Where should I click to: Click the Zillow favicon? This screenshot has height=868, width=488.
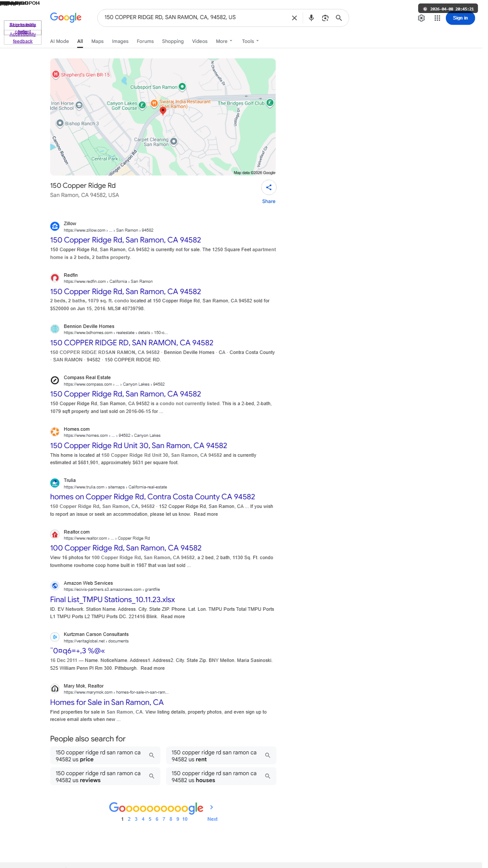point(55,226)
